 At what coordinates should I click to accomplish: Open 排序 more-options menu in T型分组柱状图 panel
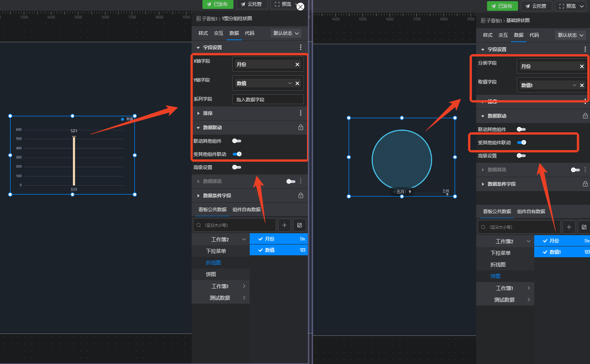[300, 113]
